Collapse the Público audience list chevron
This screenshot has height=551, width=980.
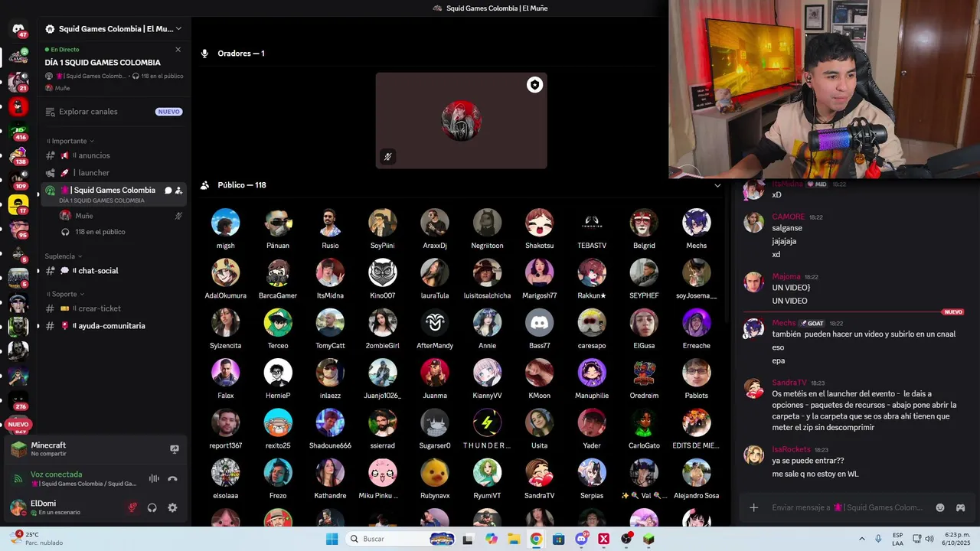[717, 185]
